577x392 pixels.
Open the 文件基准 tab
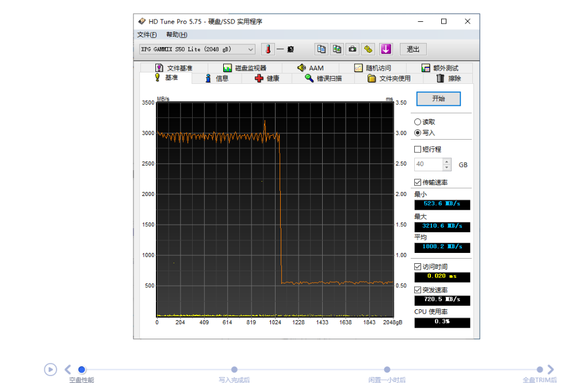[174, 68]
